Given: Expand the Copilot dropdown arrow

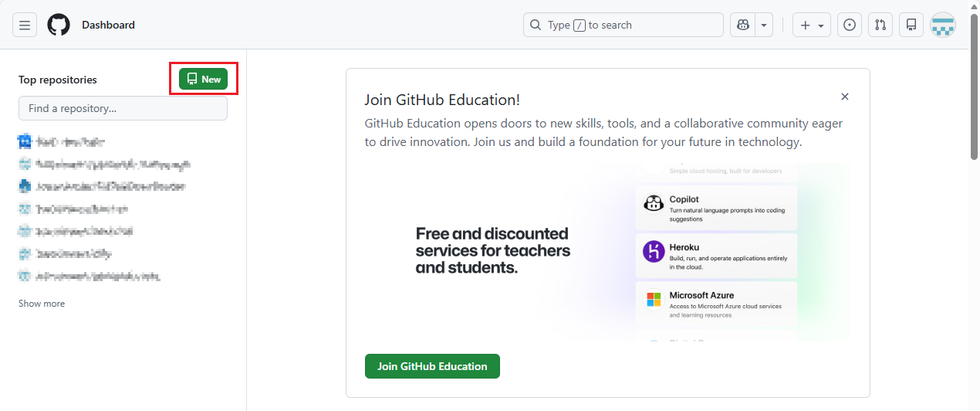Looking at the screenshot, I should [x=764, y=25].
